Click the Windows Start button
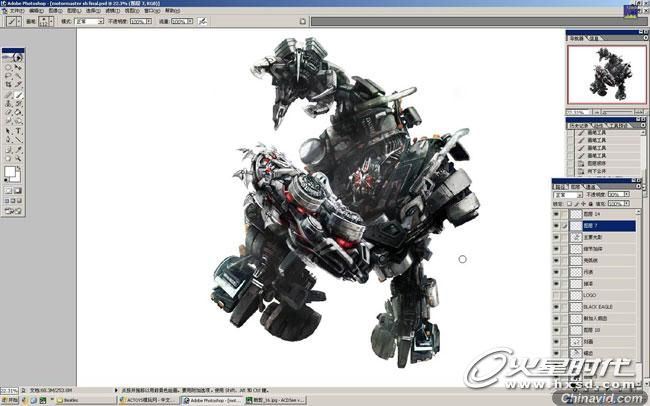Viewport: 650px width, 406px height. [10, 400]
